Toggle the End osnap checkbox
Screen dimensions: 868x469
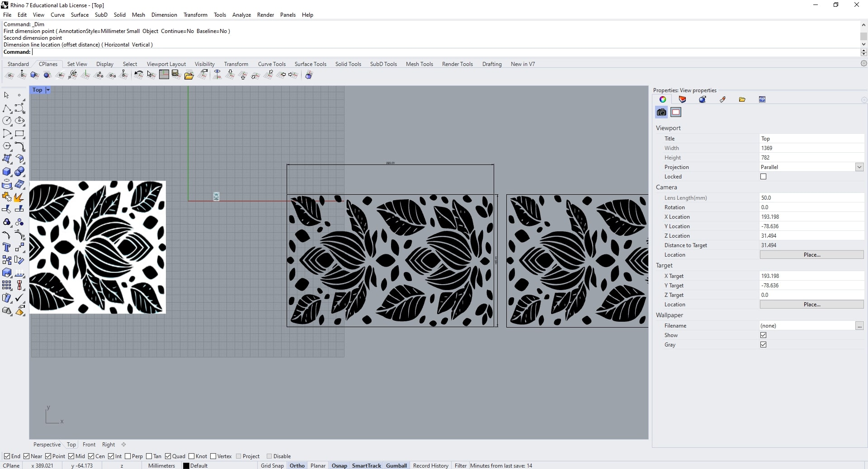(x=7, y=456)
